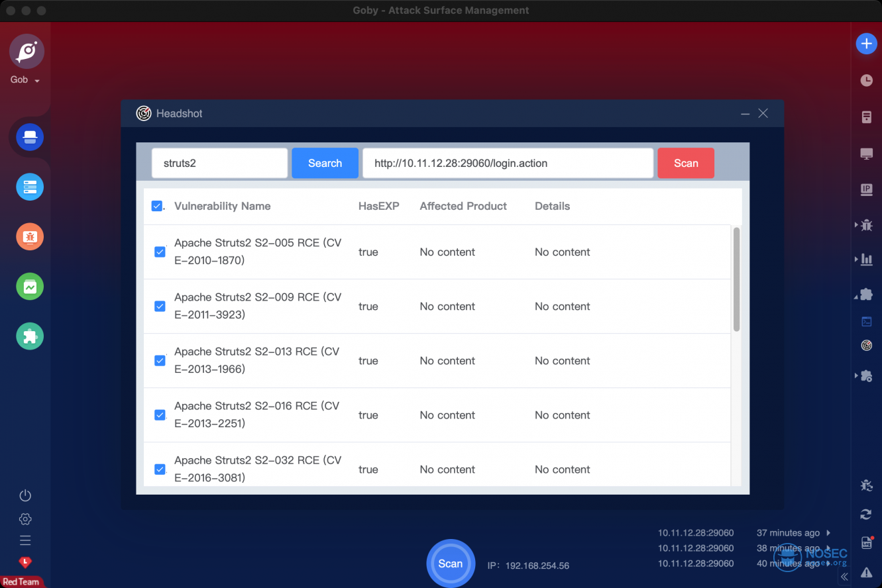
Task: Click the Red Team label
Action: click(x=21, y=581)
